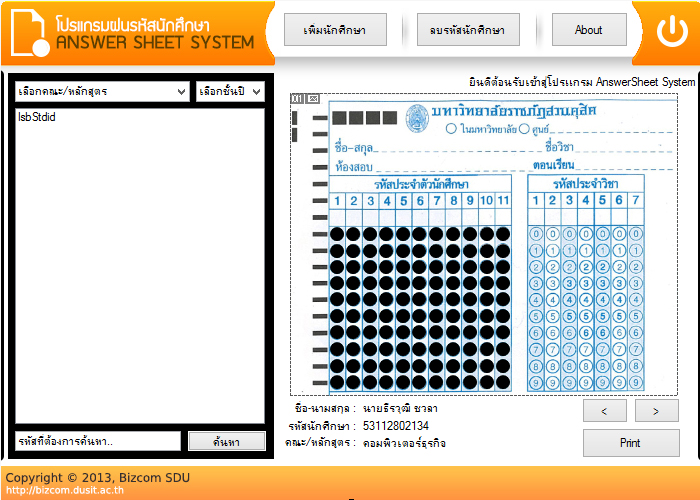Click the คณะ/หลักสูตร label below the sheet

pos(321,443)
